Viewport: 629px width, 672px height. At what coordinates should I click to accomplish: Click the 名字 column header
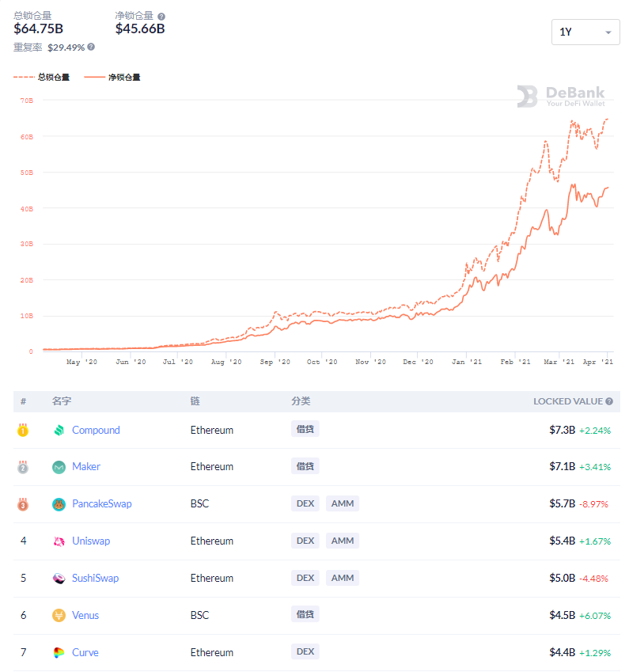(x=62, y=401)
